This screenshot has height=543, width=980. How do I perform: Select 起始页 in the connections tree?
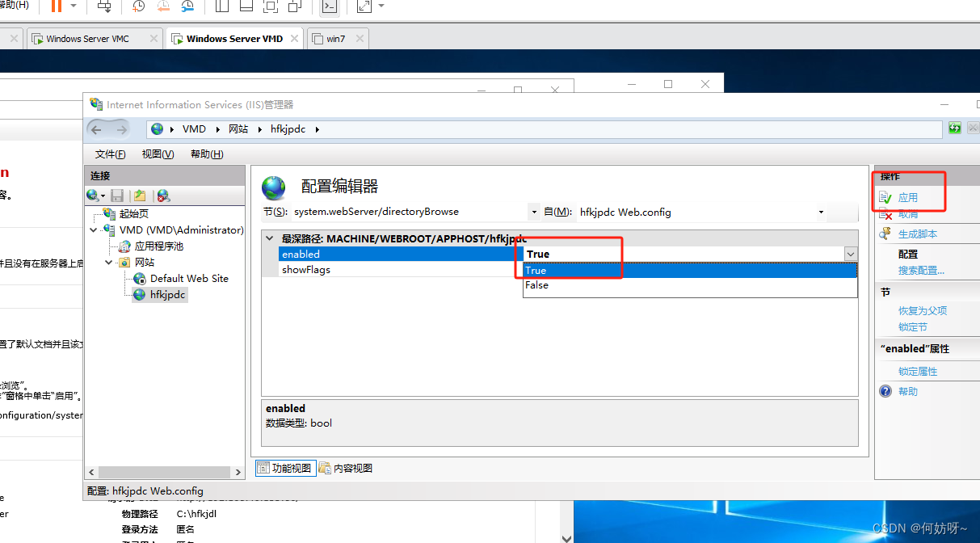(133, 214)
